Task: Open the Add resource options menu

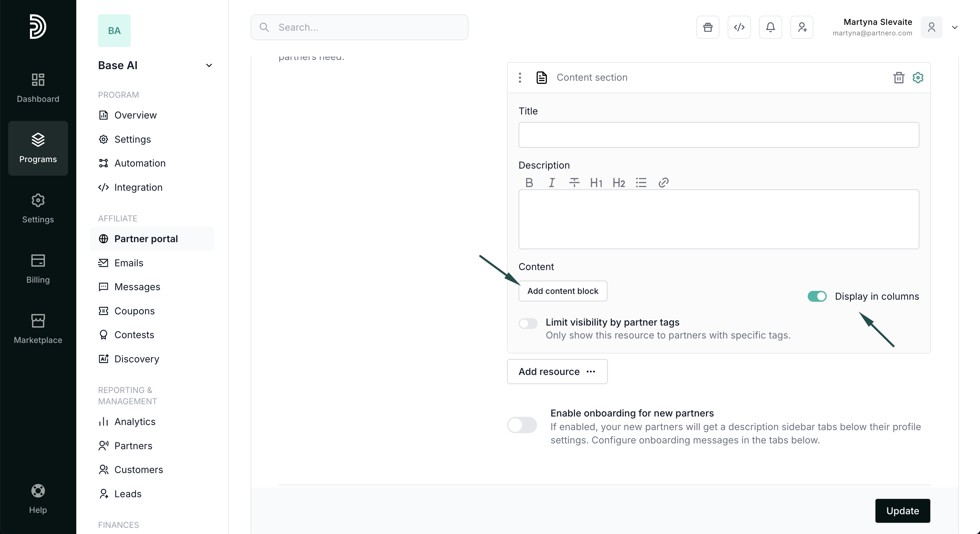Action: tap(557, 372)
